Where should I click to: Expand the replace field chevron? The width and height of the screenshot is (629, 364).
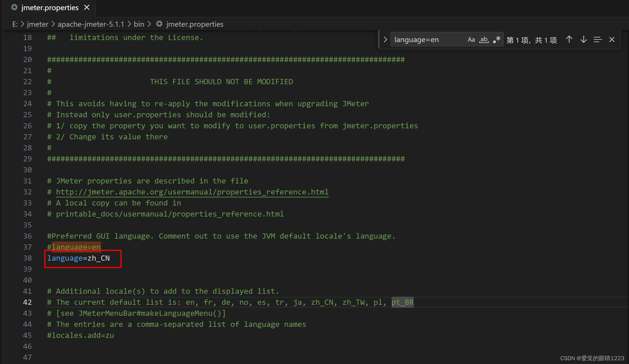[x=385, y=40]
